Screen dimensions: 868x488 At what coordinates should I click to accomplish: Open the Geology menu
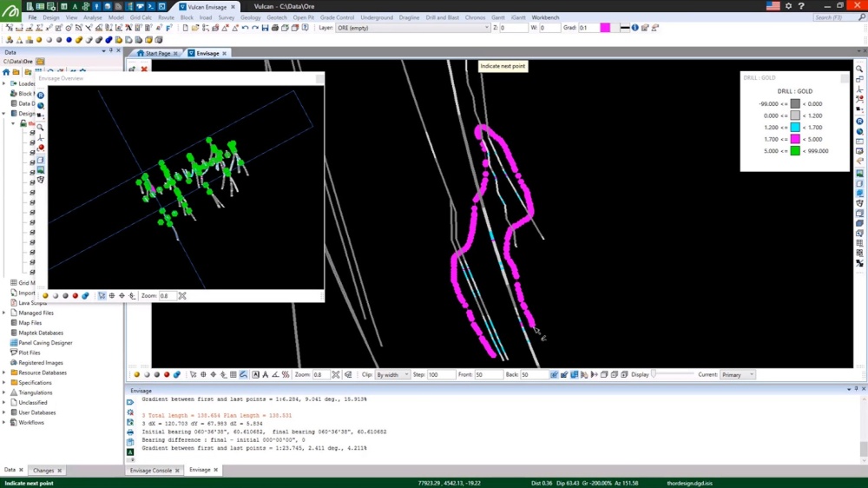coord(250,17)
